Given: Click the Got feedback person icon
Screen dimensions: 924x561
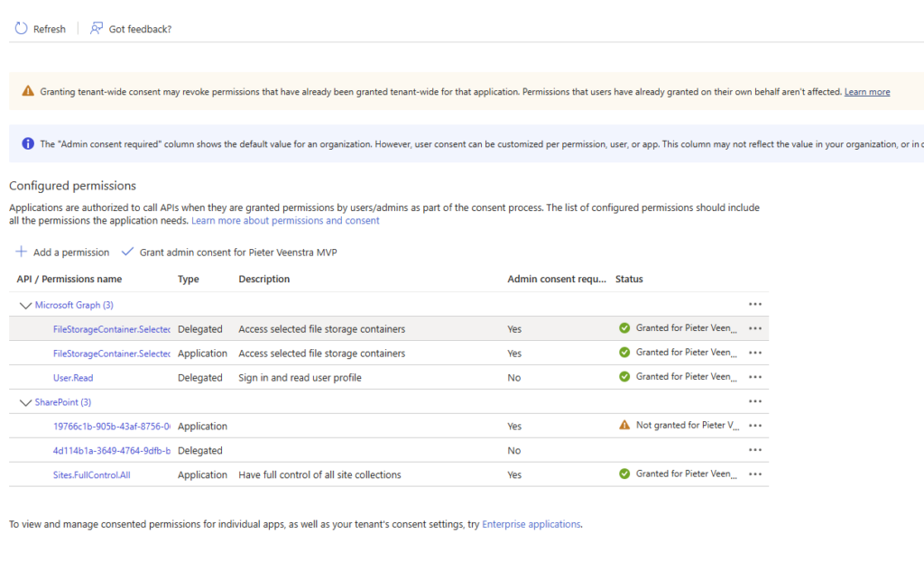Looking at the screenshot, I should coord(96,28).
